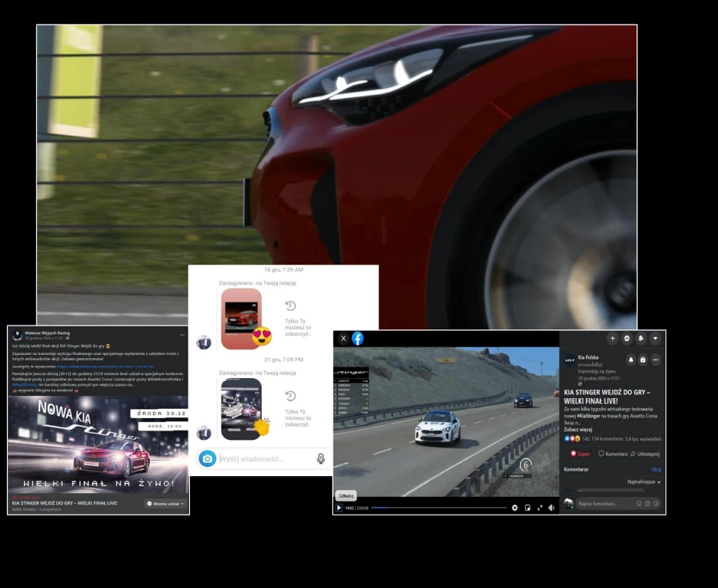Click the Kia Polska profile logo
Screen dimensions: 718x588
pos(570,360)
